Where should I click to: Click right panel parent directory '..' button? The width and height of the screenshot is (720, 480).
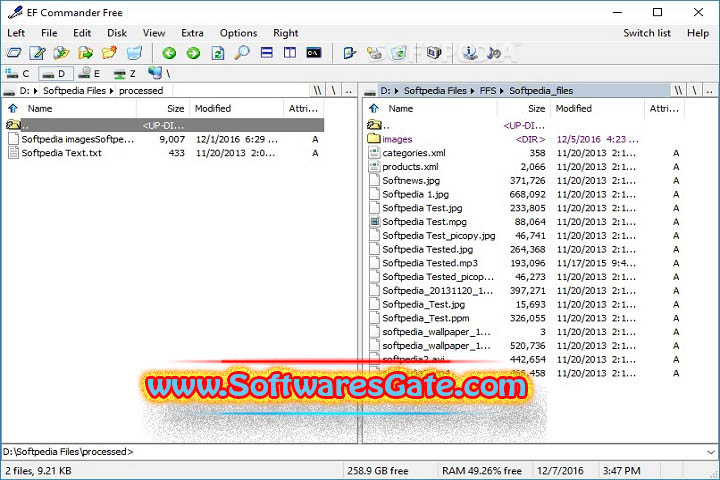point(709,90)
